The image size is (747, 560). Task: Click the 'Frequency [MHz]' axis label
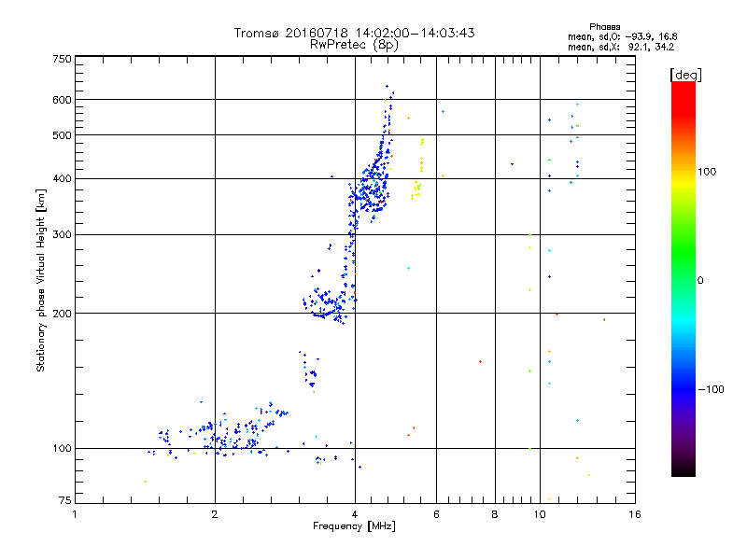(354, 526)
